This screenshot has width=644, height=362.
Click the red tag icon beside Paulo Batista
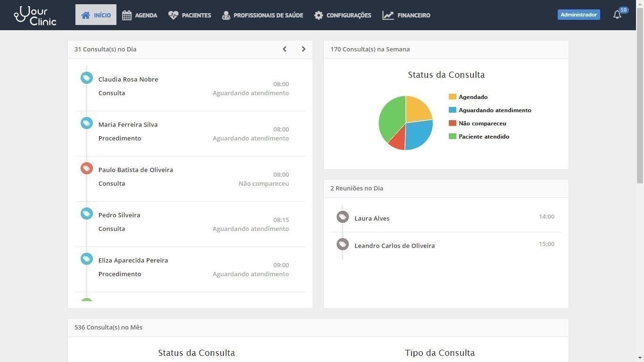(x=86, y=168)
